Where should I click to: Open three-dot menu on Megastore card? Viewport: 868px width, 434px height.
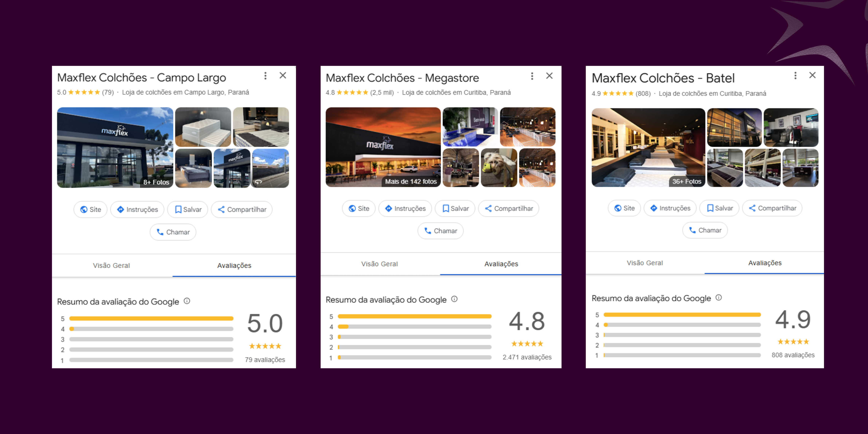pos(532,76)
